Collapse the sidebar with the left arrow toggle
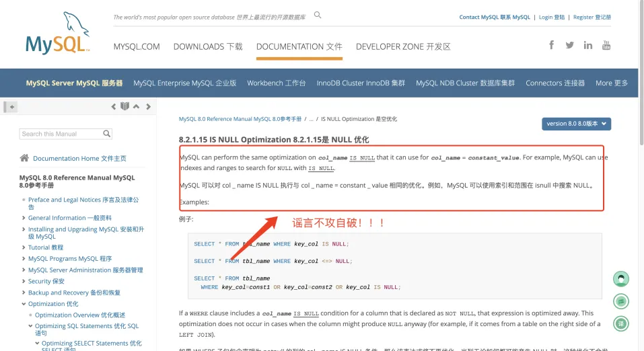This screenshot has height=351, width=644. click(10, 107)
